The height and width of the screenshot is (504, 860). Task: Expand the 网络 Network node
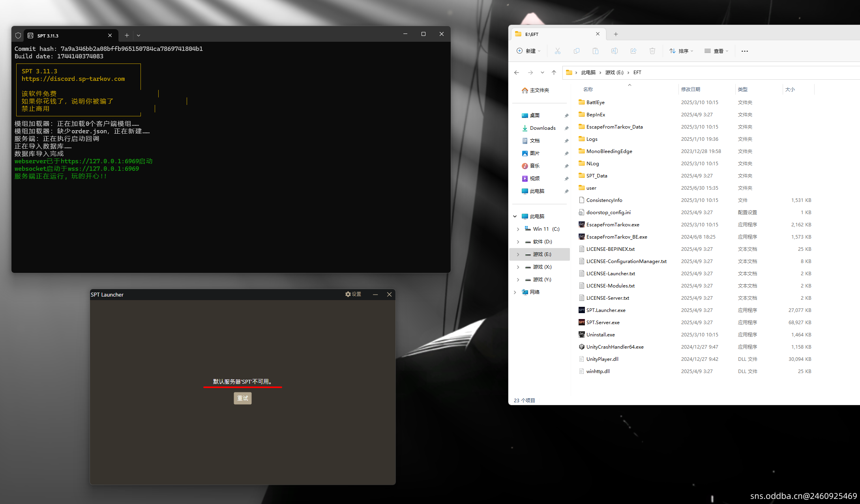pos(515,292)
